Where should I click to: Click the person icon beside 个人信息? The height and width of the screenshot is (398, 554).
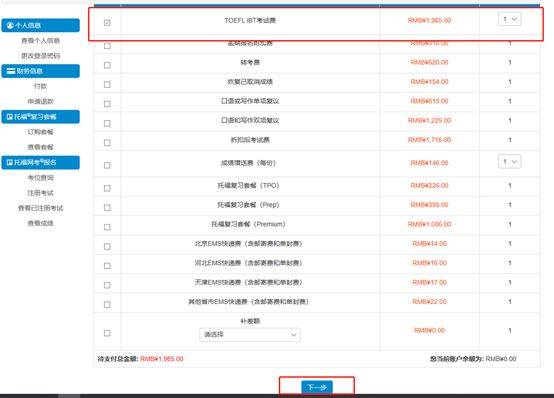point(10,25)
